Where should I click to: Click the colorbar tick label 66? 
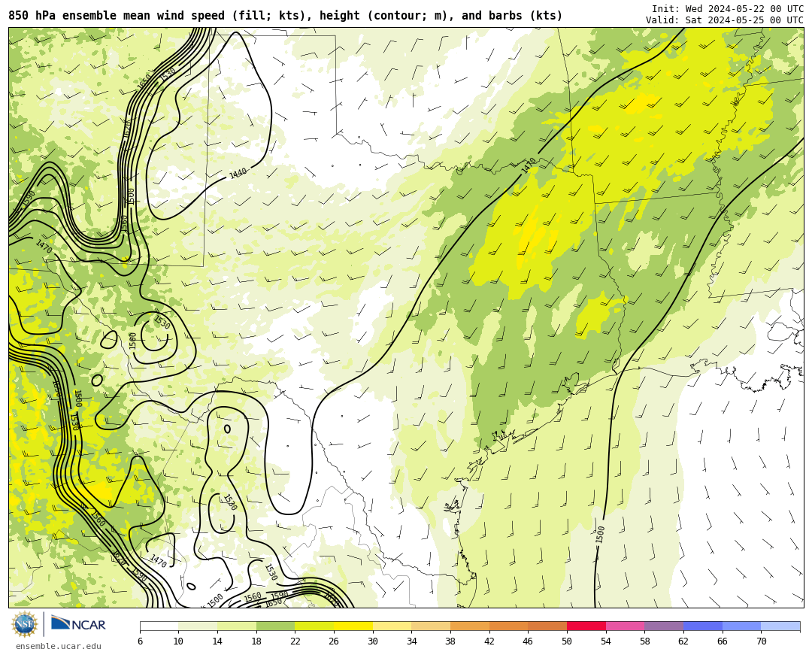point(723,641)
